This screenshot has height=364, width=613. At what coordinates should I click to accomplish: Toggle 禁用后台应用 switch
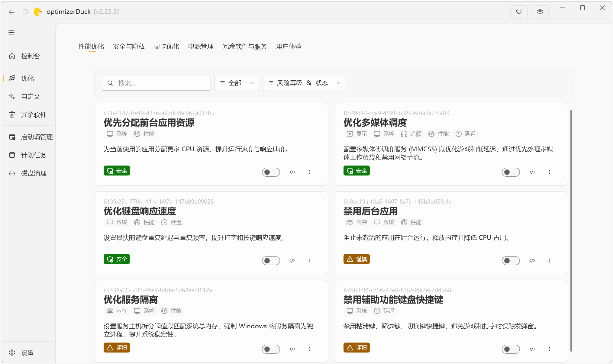click(x=511, y=261)
